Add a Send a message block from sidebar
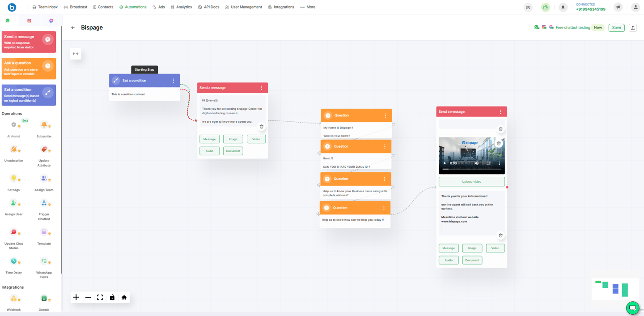The height and width of the screenshot is (316, 644). [x=29, y=42]
